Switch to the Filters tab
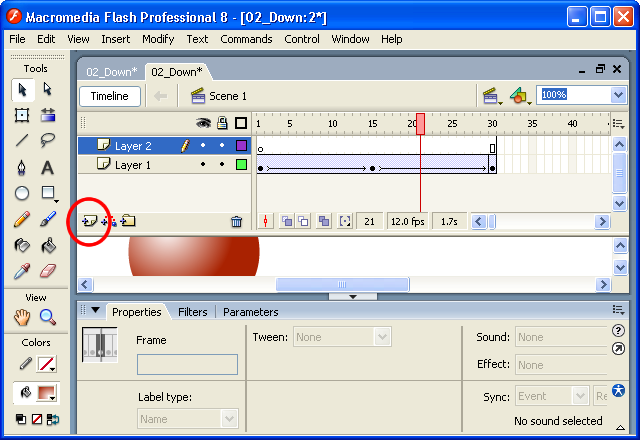640x440 pixels. tap(192, 312)
